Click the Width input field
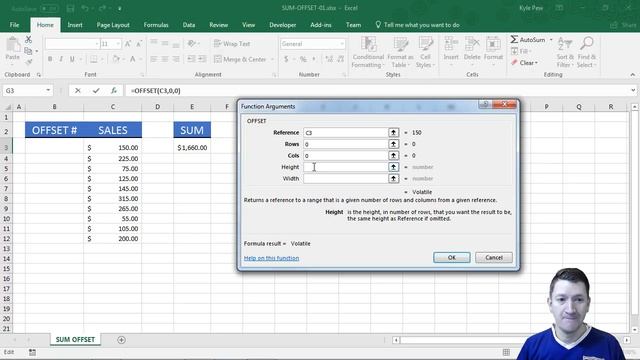 pos(346,178)
